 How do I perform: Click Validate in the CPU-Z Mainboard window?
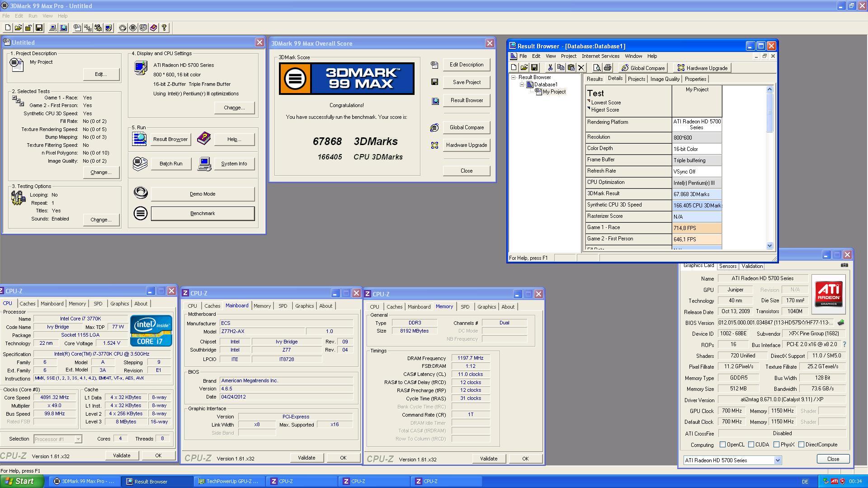307,458
